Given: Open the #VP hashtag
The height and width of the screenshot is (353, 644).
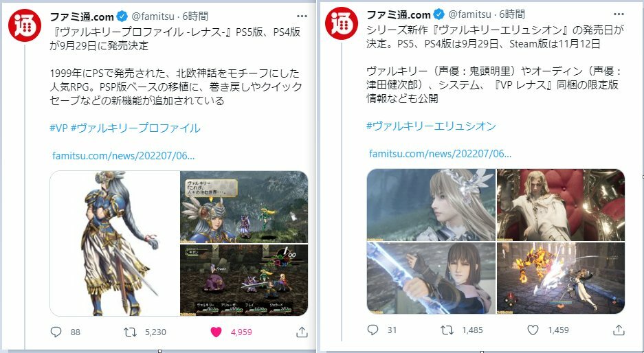Looking at the screenshot, I should click(x=58, y=128).
